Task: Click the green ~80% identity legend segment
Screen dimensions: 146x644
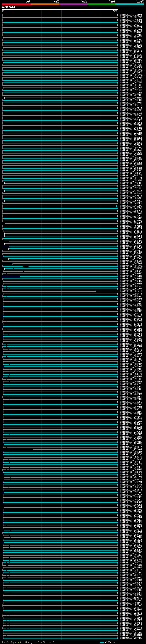Action: (101, 4)
